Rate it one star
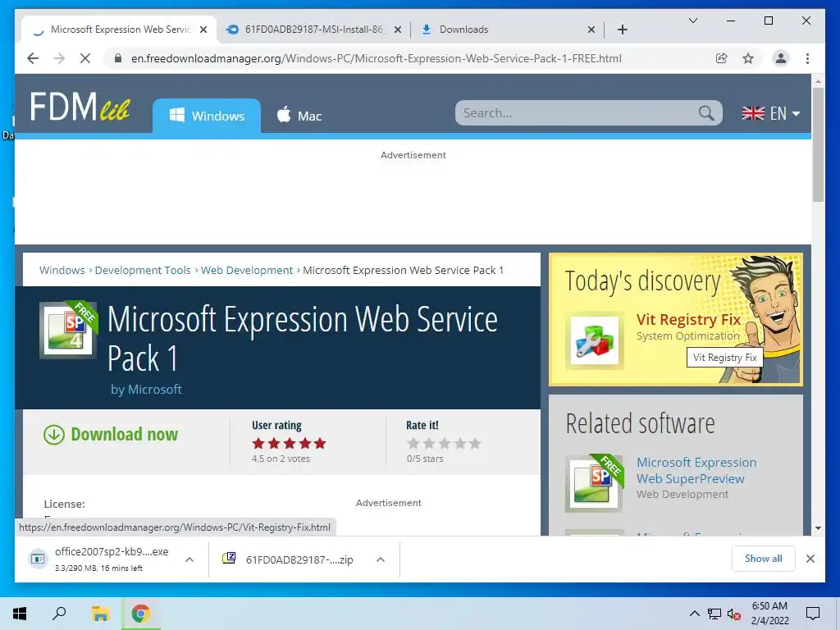Viewport: 840px width, 630px height. click(413, 444)
